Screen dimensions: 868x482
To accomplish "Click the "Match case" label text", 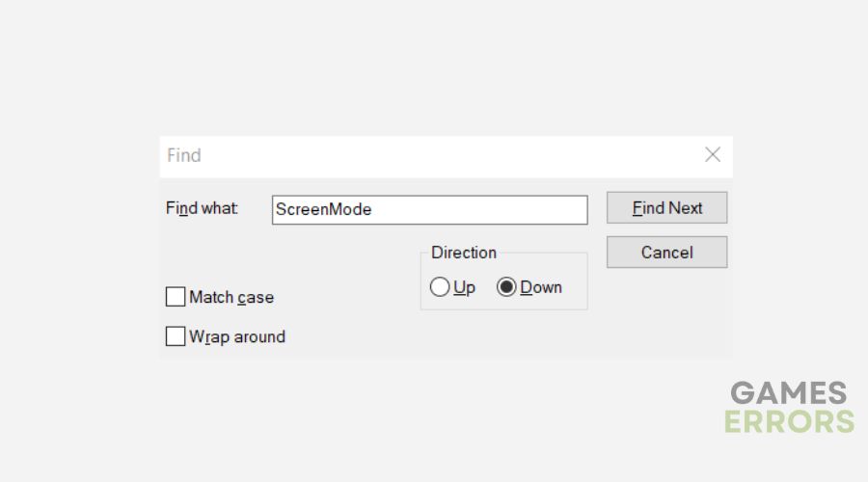I will [x=231, y=298].
